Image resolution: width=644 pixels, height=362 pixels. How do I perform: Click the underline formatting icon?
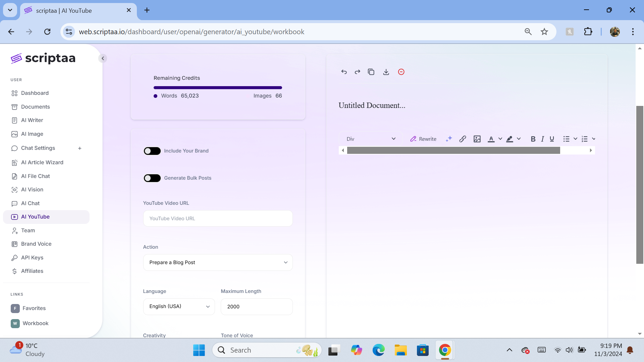coord(552,139)
